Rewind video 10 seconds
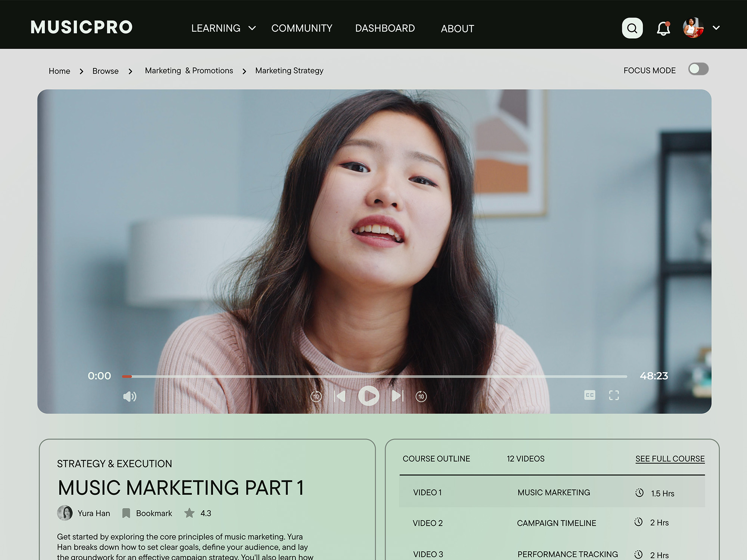This screenshot has width=747, height=560. pos(316,396)
